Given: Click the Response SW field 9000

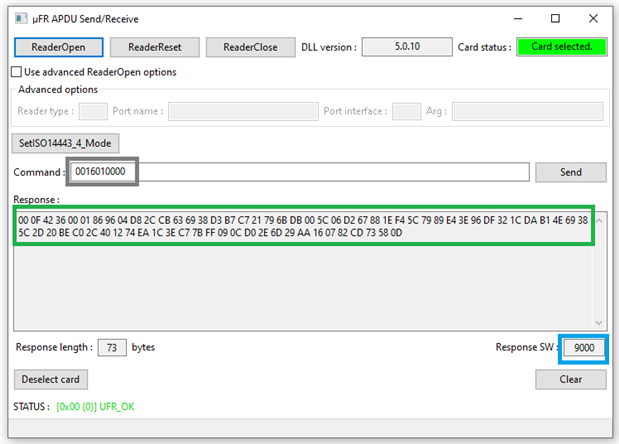Looking at the screenshot, I should coord(584,348).
